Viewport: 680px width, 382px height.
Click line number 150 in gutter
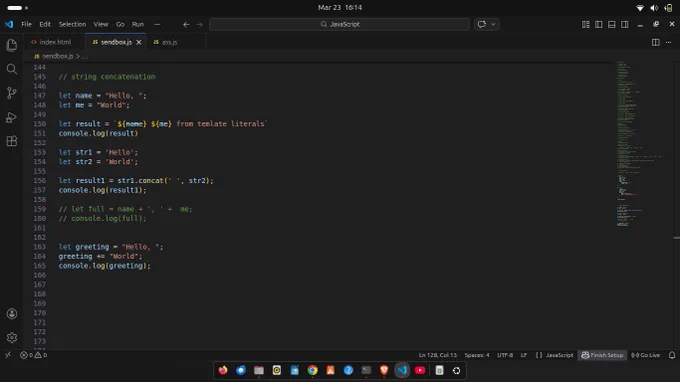click(x=39, y=124)
